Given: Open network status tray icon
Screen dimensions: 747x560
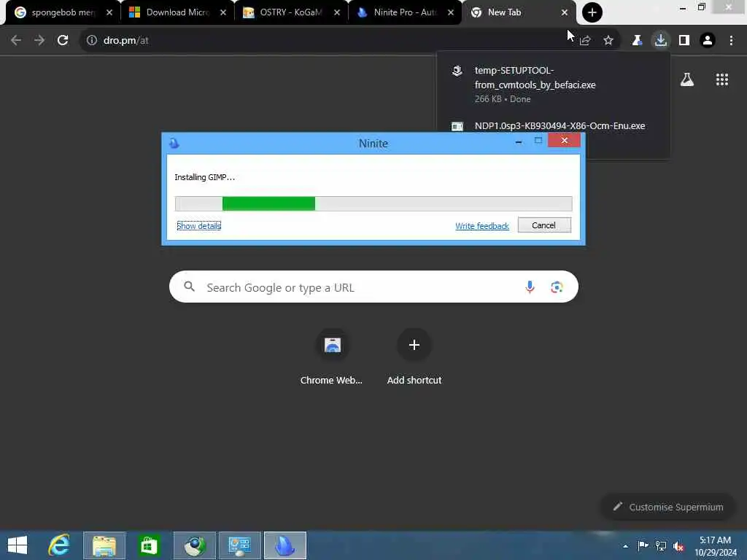Looking at the screenshot, I should point(661,545).
